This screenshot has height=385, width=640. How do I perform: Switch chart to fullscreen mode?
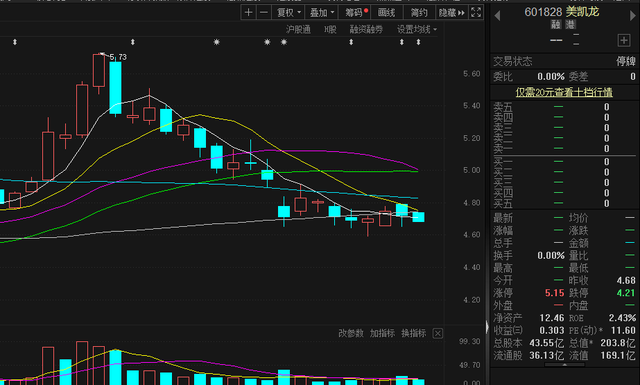[476, 13]
